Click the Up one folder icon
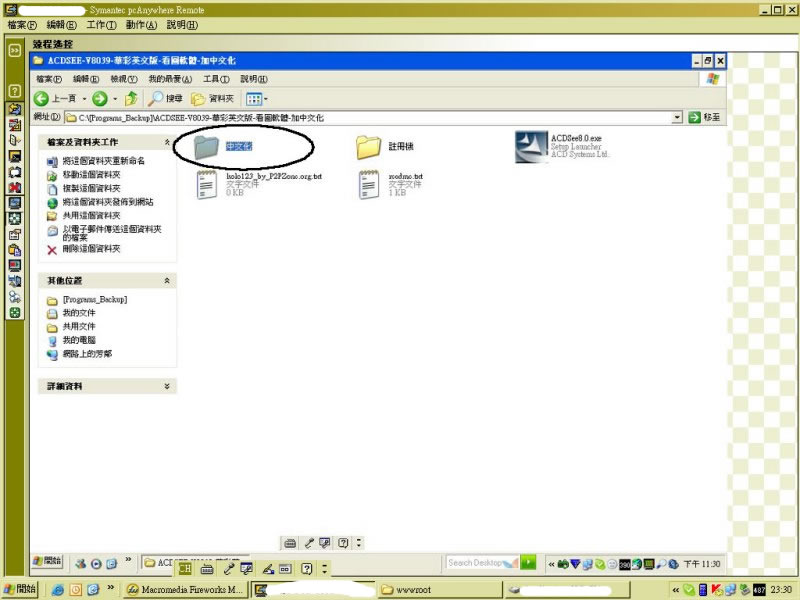 131,98
